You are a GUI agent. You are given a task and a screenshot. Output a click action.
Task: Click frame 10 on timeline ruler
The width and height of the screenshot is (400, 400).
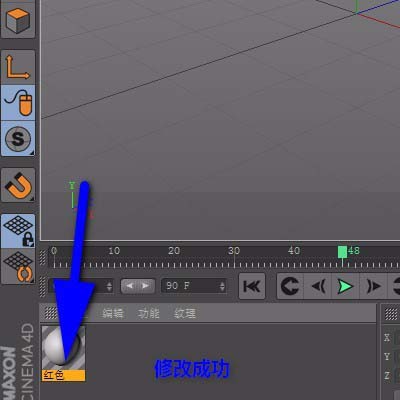(114, 251)
